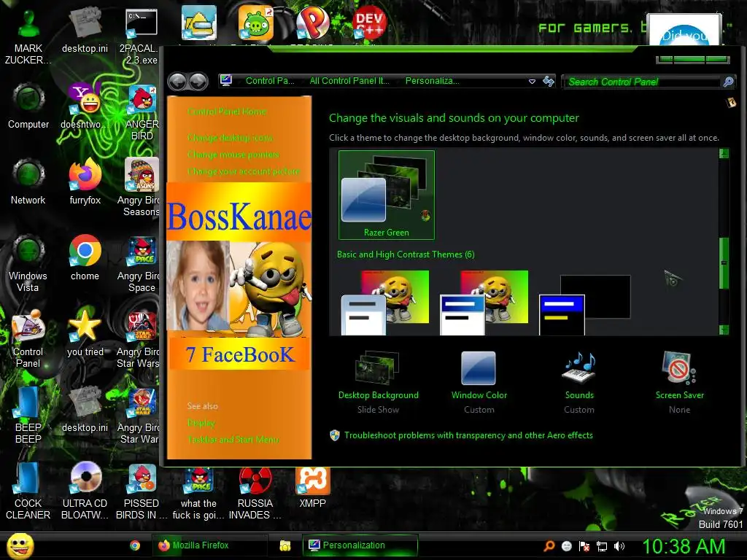Click Change your account picture link
Screen dimensions: 747x560
click(244, 171)
